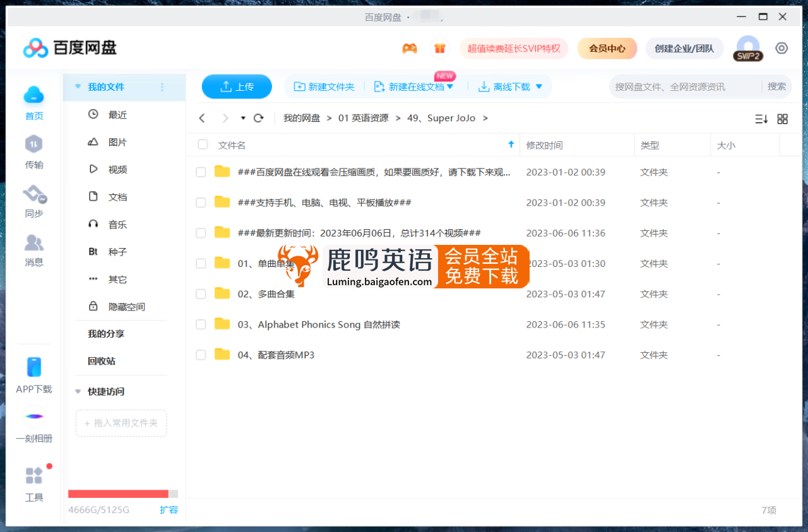Open the 视频 category in sidebar
Screen dimensions: 808x532
click(117, 170)
